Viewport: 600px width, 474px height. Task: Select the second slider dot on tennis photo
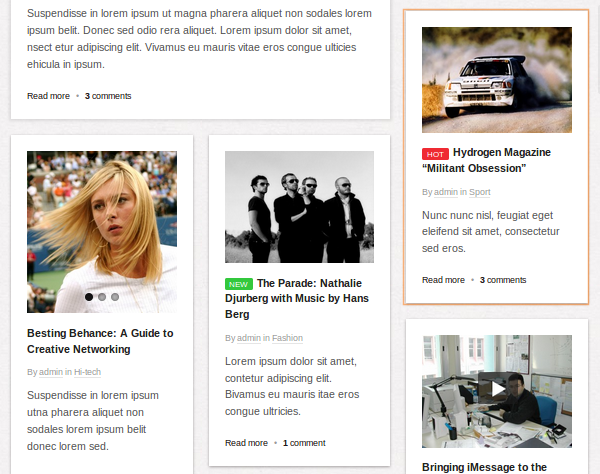tap(102, 297)
